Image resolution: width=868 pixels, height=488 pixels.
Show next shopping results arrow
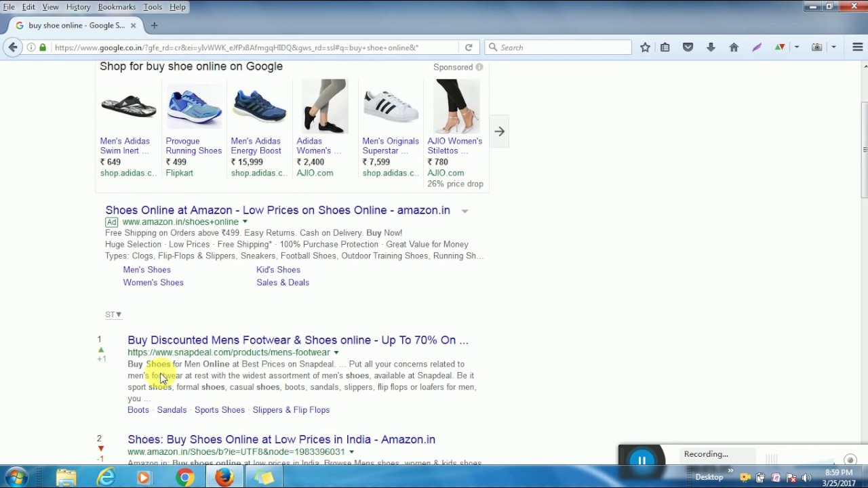[x=499, y=131]
